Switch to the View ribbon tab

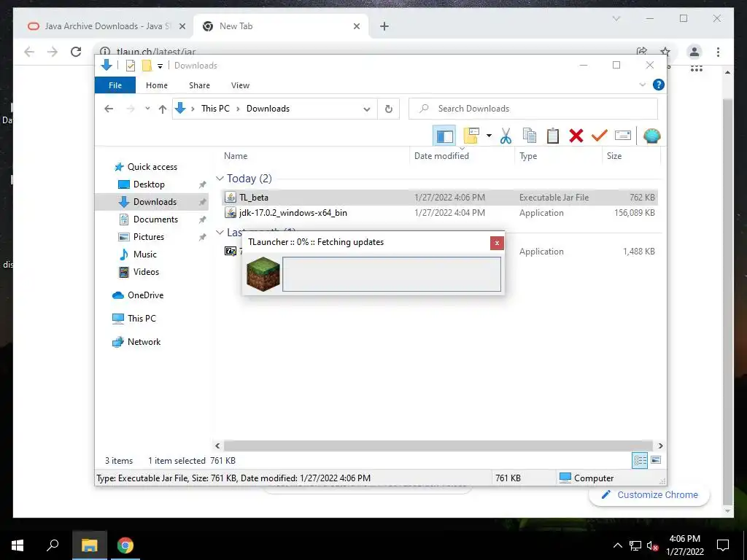pyautogui.click(x=240, y=85)
